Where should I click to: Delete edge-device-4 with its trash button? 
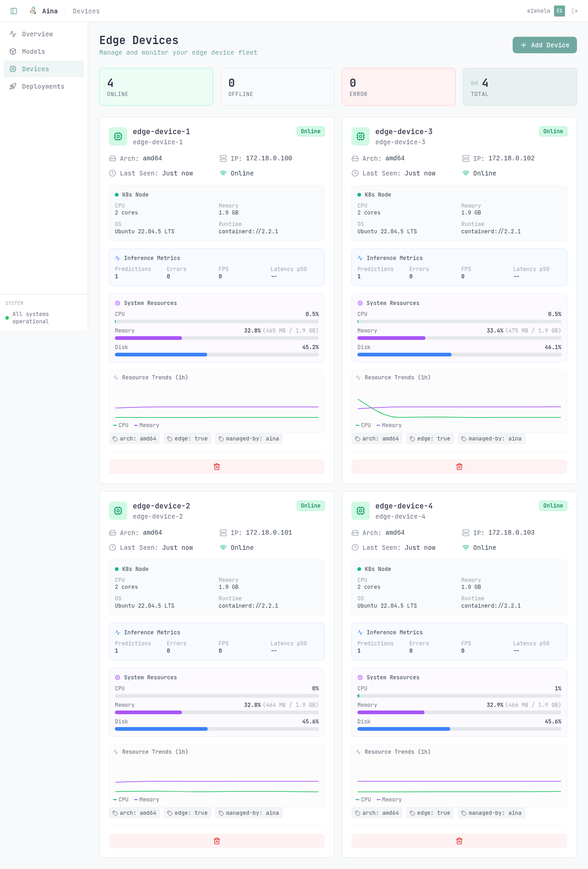(x=459, y=841)
